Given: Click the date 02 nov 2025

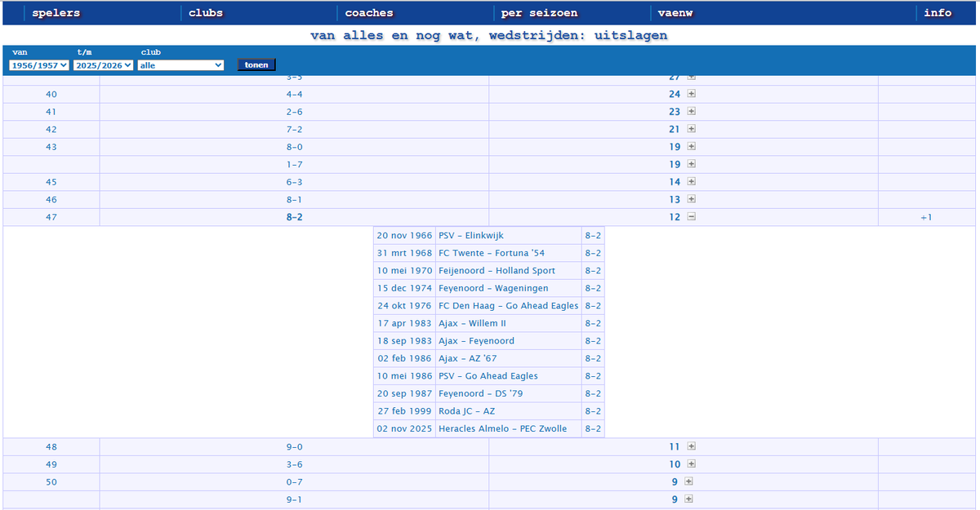Looking at the screenshot, I should click(404, 428).
